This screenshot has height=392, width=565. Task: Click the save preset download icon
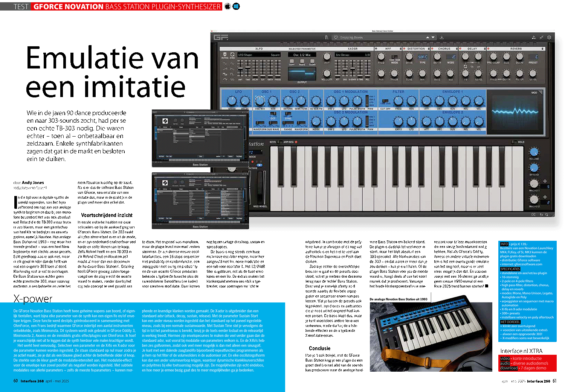pos(441,37)
